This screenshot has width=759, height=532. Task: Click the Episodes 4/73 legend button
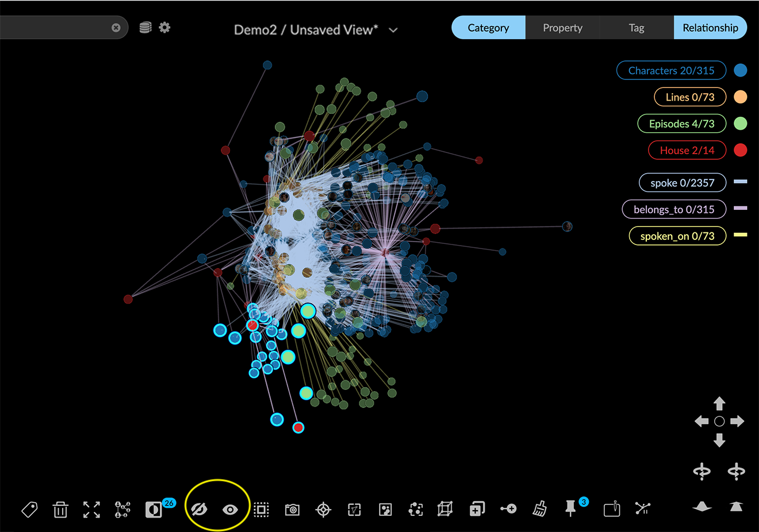click(x=681, y=124)
